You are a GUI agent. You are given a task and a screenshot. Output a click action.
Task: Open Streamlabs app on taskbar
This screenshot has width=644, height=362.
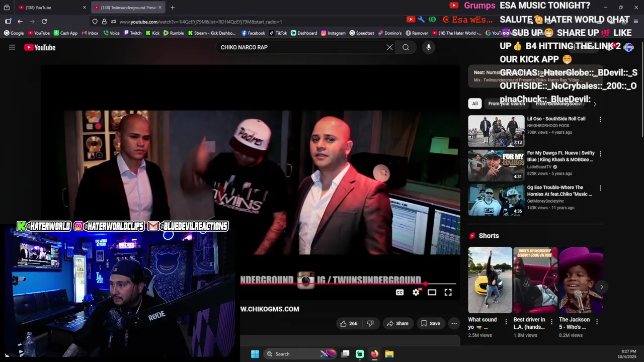360,354
